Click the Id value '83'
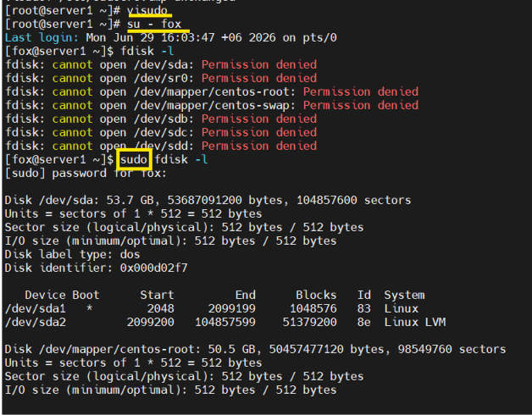 (x=364, y=308)
